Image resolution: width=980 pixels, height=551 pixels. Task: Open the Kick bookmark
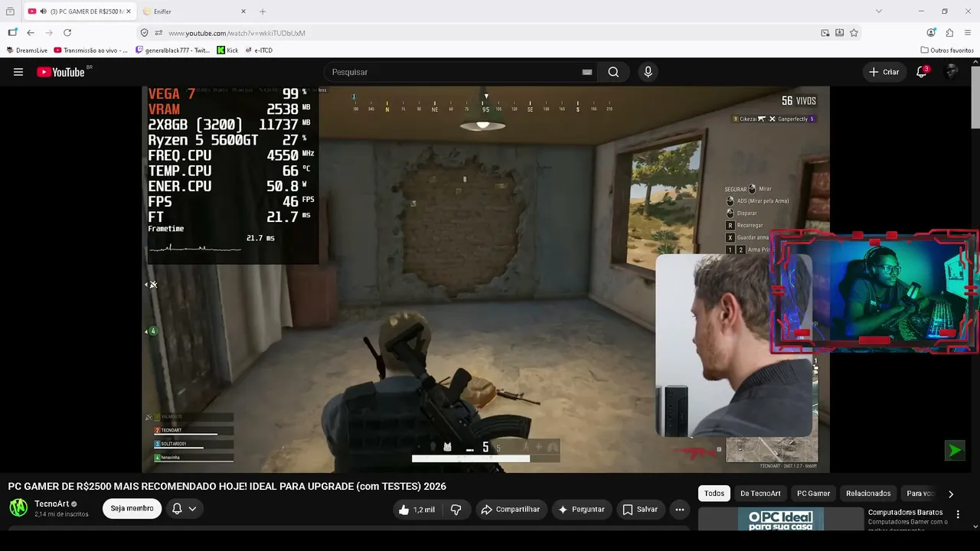tap(227, 51)
